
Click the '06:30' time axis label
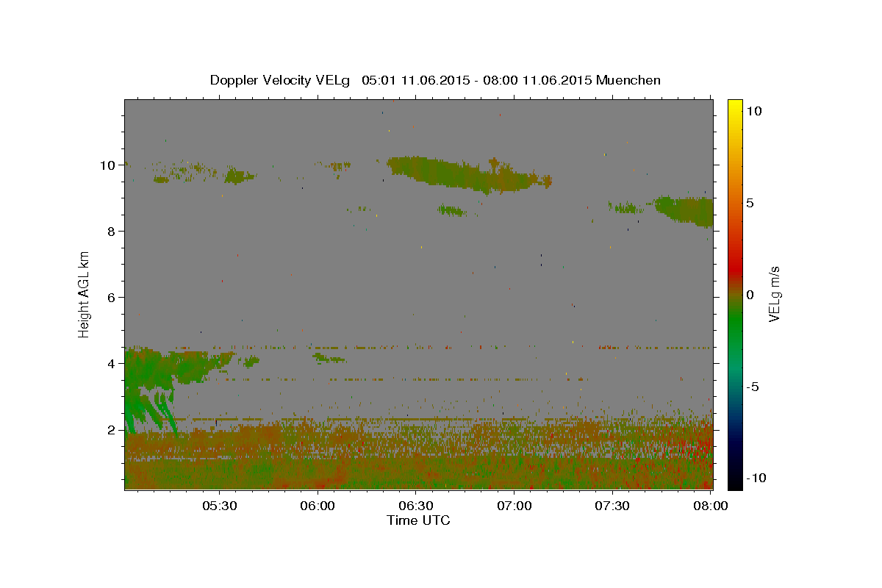[x=416, y=506]
